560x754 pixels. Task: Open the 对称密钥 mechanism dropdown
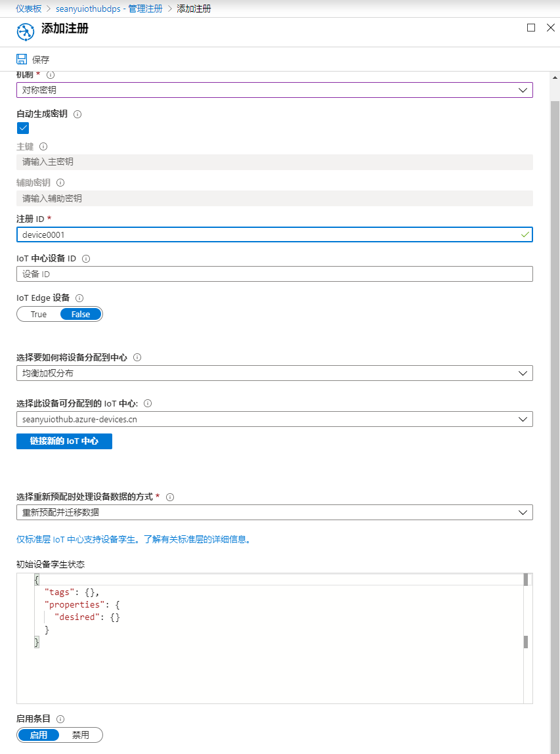click(x=274, y=90)
